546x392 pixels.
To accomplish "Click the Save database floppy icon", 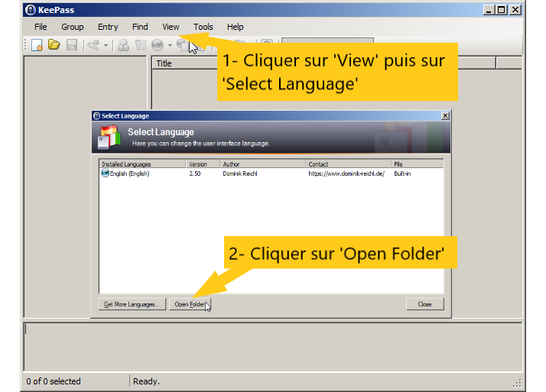I will 72,45.
